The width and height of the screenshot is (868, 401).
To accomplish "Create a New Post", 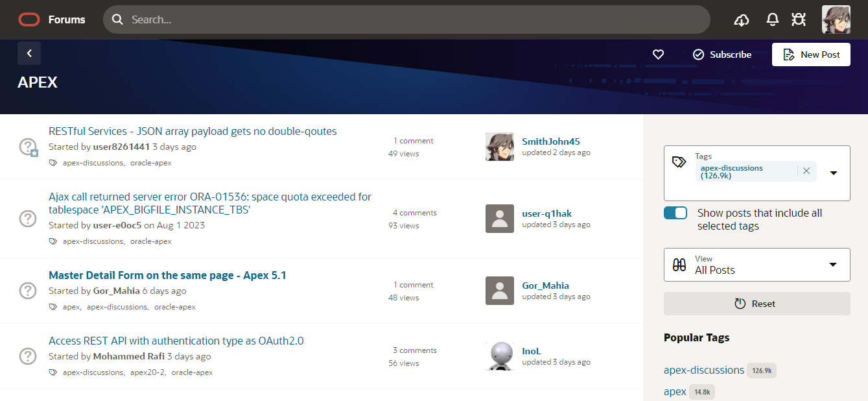I will (x=811, y=55).
